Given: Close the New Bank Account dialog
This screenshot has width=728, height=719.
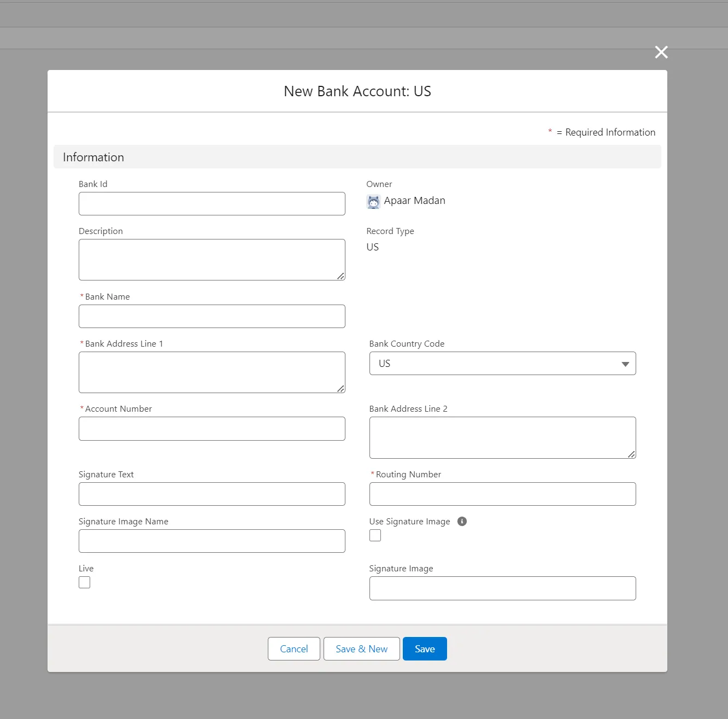Looking at the screenshot, I should [x=661, y=52].
